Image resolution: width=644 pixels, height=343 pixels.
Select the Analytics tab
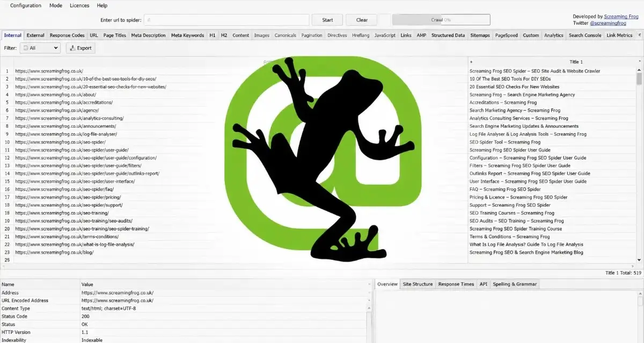[x=554, y=35]
